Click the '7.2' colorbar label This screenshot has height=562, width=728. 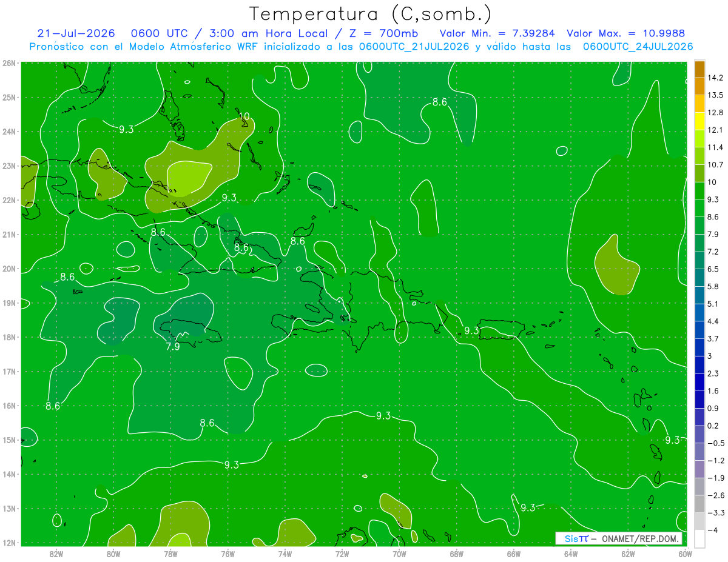point(712,252)
